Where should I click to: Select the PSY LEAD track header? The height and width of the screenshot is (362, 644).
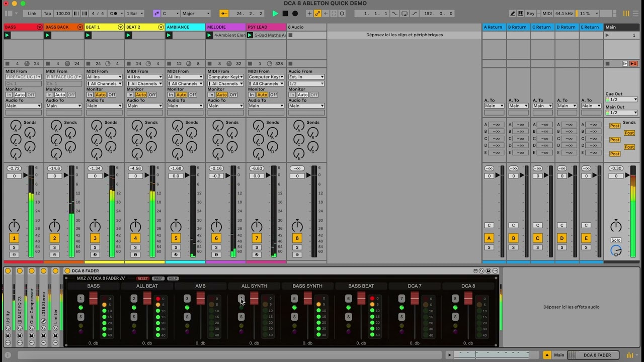tap(266, 27)
